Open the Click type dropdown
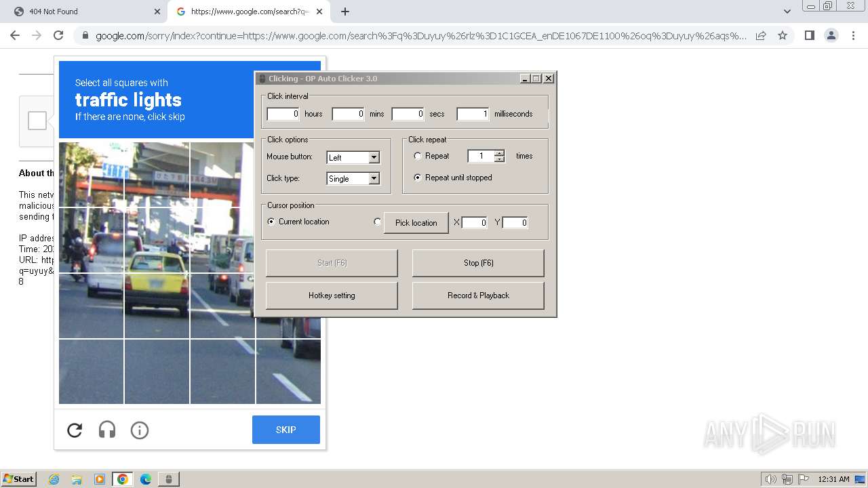 pos(353,178)
